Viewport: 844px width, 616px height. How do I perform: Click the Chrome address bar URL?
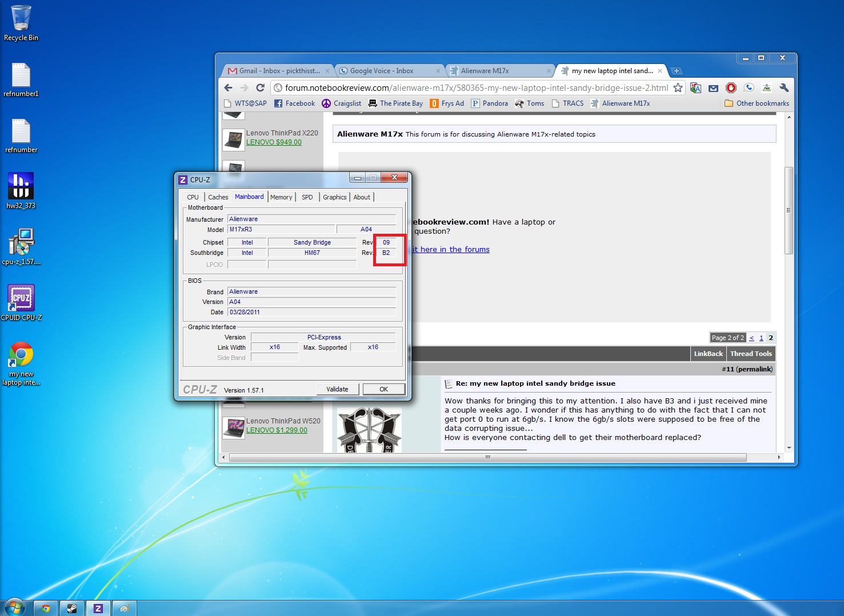(477, 87)
